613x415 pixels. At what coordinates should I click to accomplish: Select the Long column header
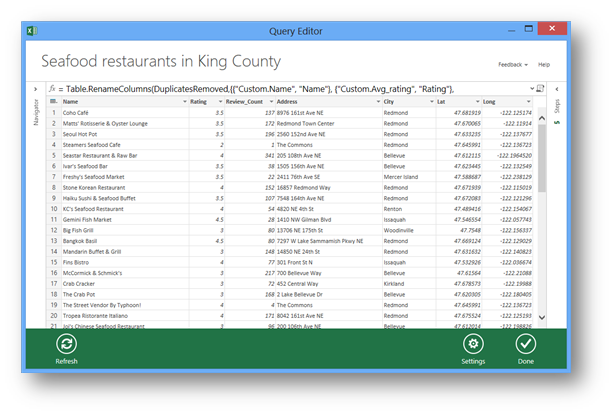click(x=507, y=102)
